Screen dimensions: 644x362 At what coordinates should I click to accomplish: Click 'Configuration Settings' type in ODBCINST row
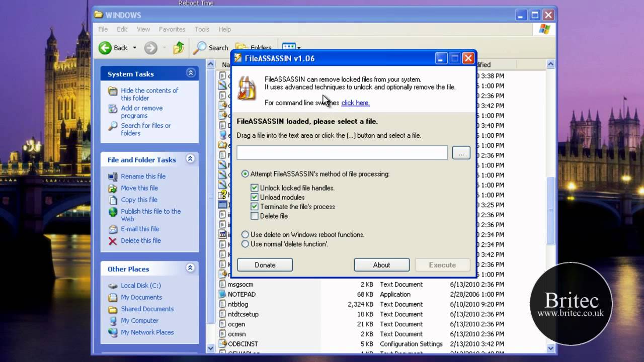(x=411, y=344)
